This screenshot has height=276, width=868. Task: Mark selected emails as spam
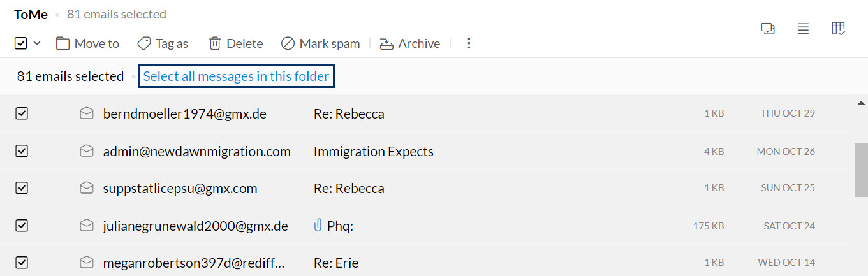321,43
